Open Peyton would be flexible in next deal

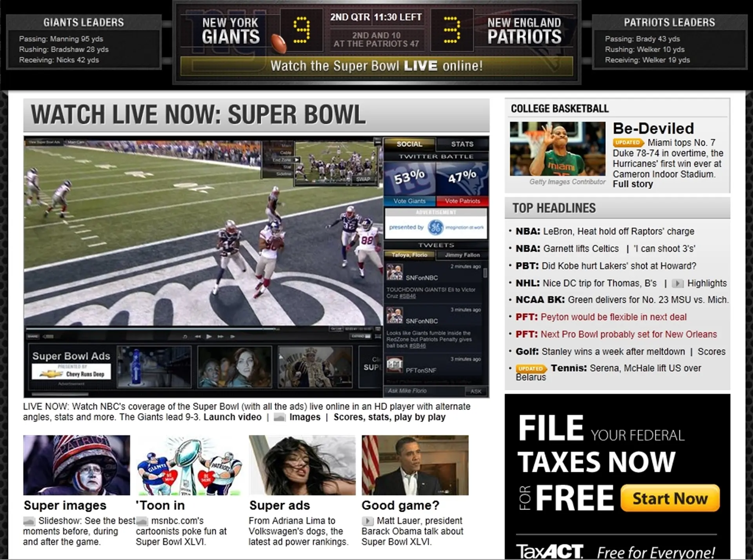[613, 317]
